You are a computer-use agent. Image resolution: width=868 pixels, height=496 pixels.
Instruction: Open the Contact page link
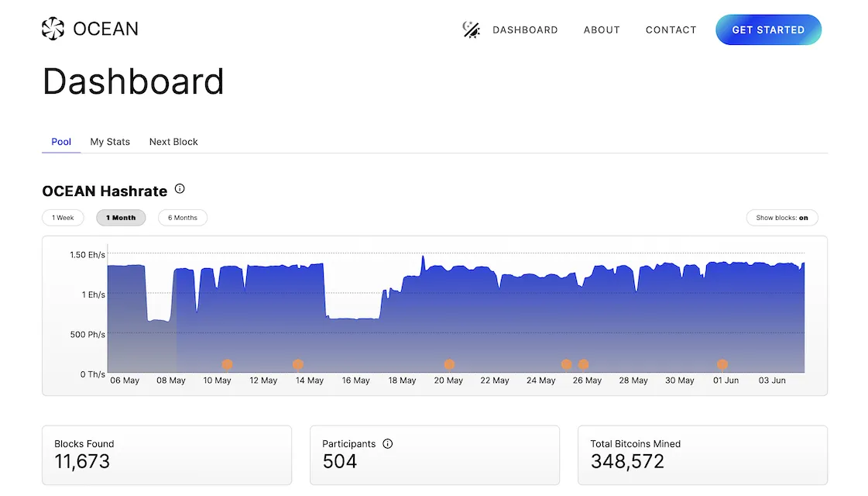click(671, 30)
